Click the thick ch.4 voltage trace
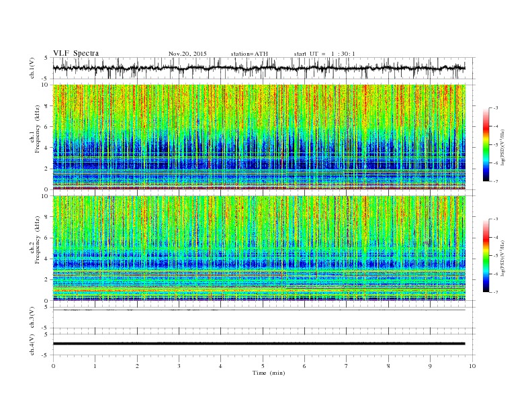Screen dimensions: 532x411 click(x=259, y=344)
